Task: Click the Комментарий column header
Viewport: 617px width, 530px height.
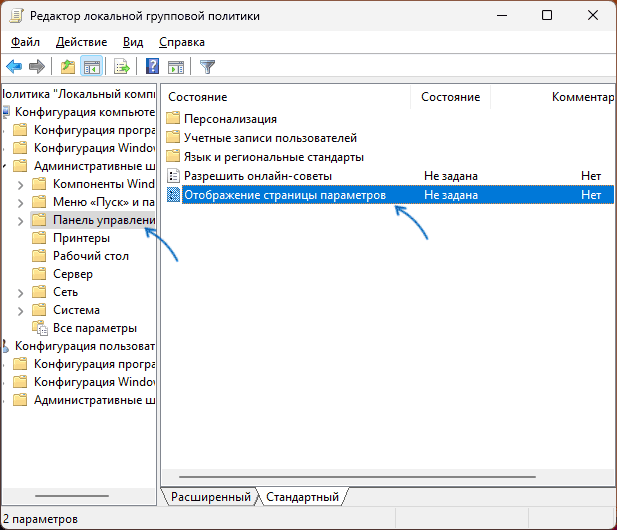Action: (582, 97)
